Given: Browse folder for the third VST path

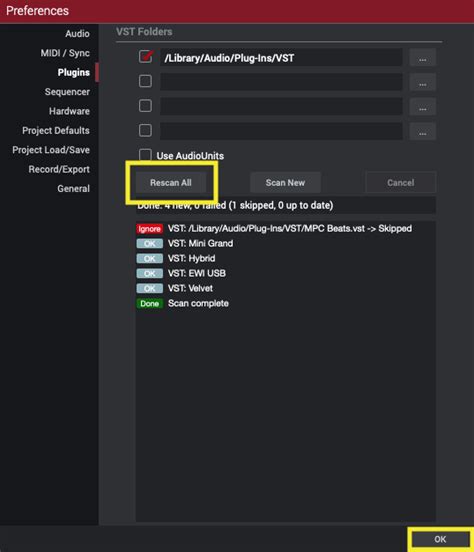Looking at the screenshot, I should (x=423, y=107).
